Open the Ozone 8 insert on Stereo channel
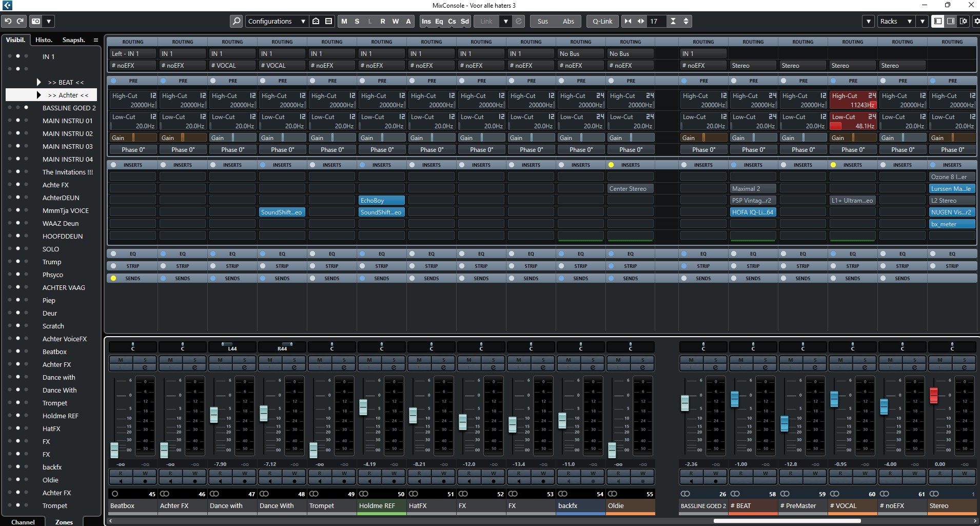The width and height of the screenshot is (980, 526). (952, 177)
